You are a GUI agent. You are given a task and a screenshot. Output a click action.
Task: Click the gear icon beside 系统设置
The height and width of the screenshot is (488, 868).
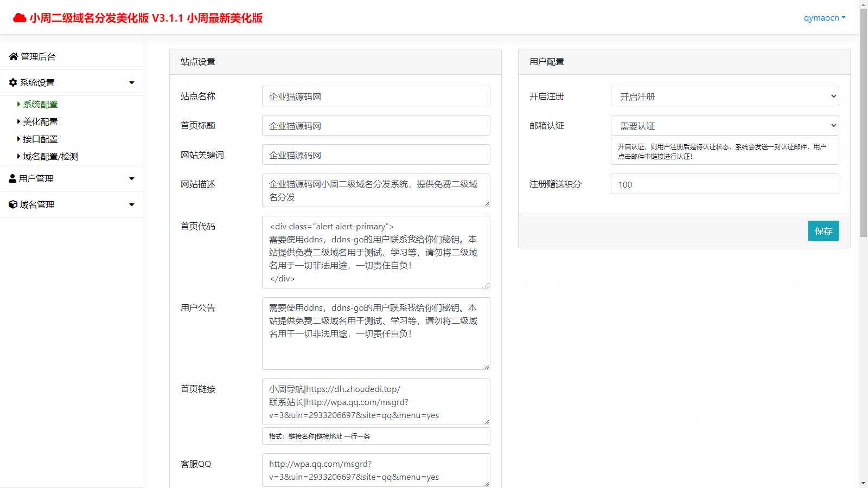coord(13,82)
